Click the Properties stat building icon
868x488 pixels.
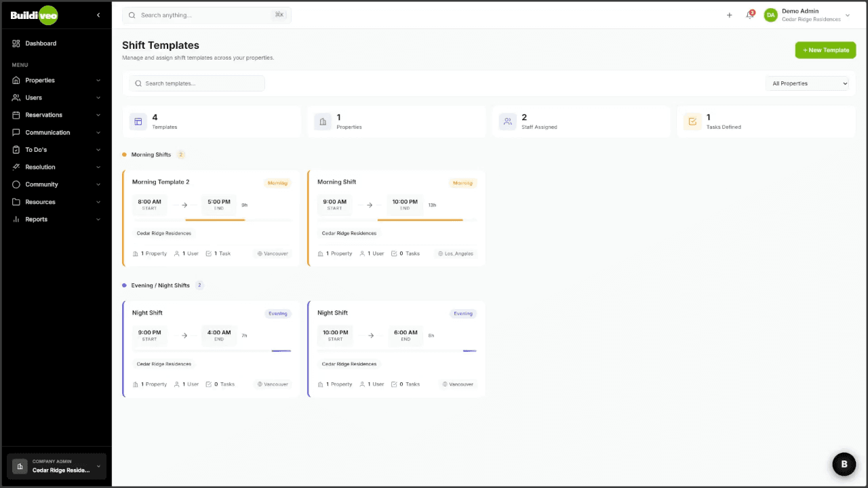[323, 121]
